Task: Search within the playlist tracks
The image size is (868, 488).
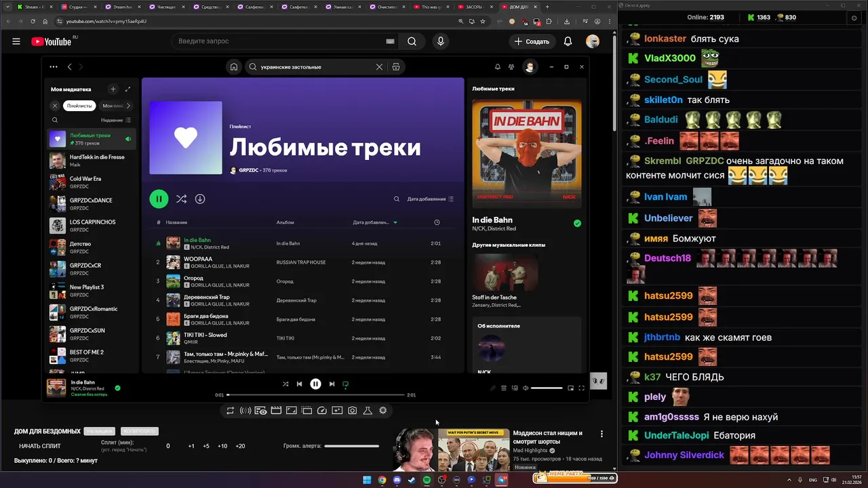Action: [397, 199]
